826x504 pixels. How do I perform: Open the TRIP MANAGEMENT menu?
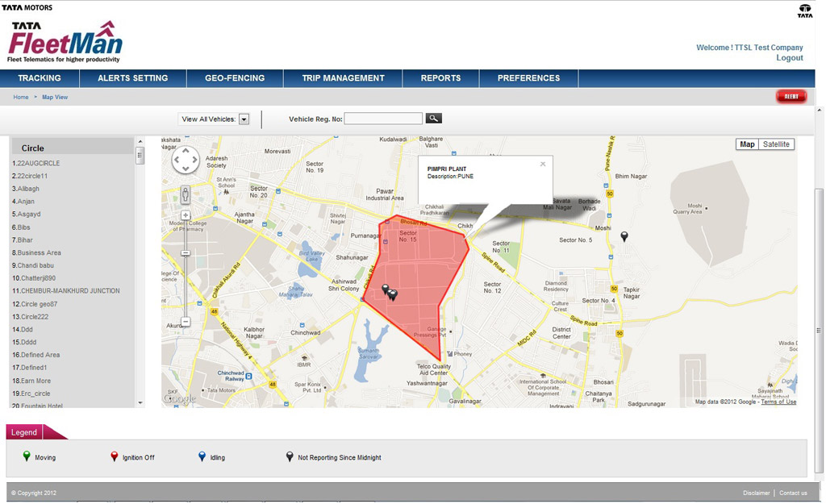(343, 78)
